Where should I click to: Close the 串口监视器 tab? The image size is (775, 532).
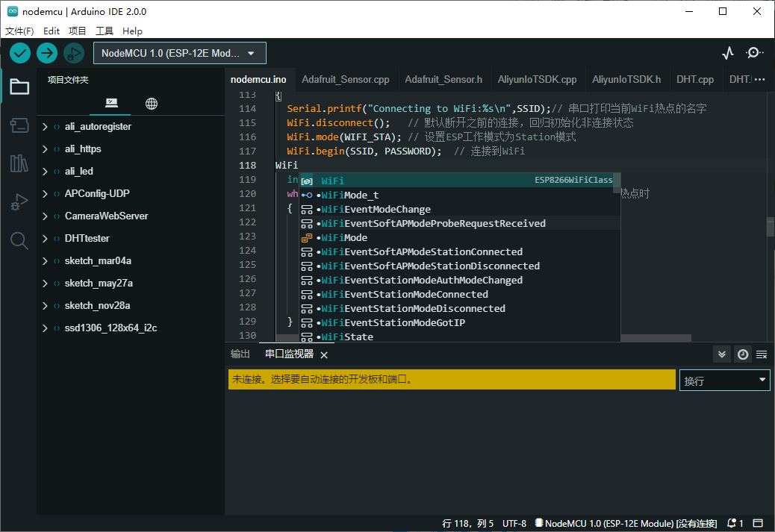pyautogui.click(x=324, y=355)
